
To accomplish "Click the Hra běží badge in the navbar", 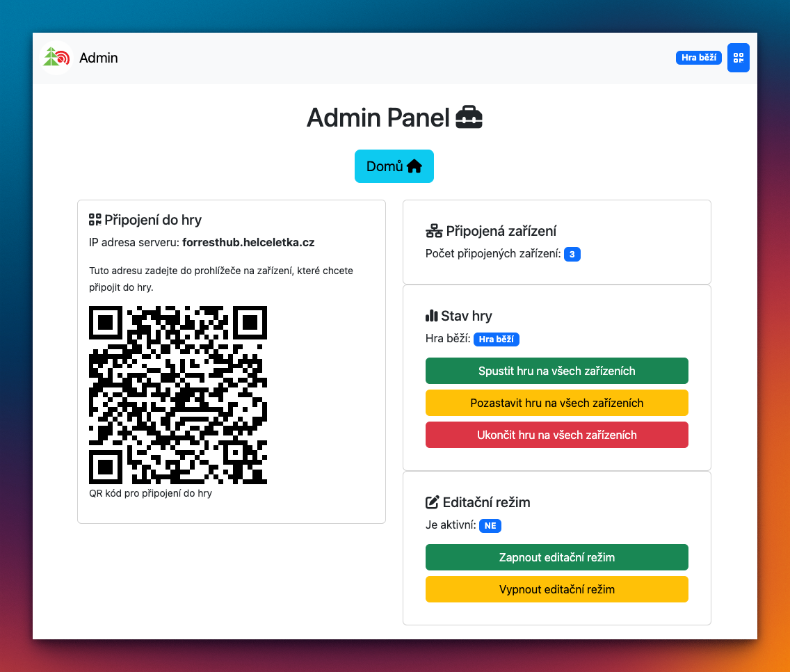I will (x=699, y=58).
